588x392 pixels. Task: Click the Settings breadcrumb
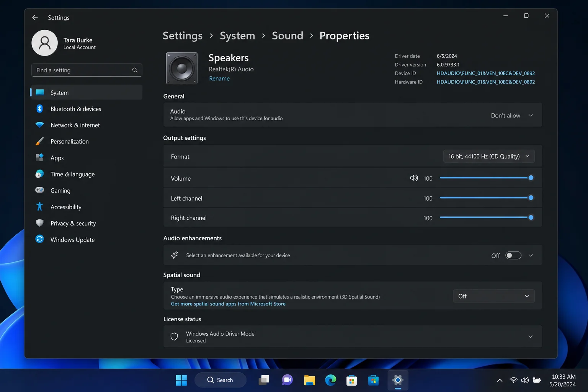pos(183,36)
